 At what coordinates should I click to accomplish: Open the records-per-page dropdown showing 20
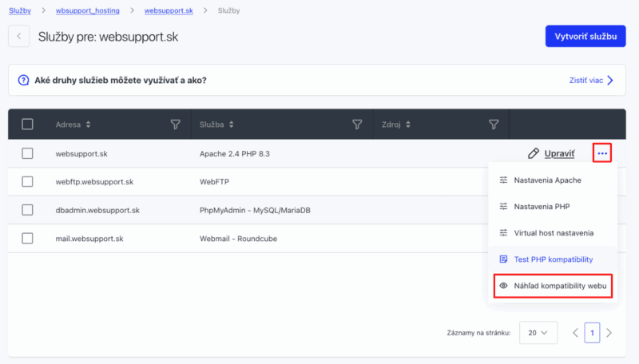click(x=538, y=332)
